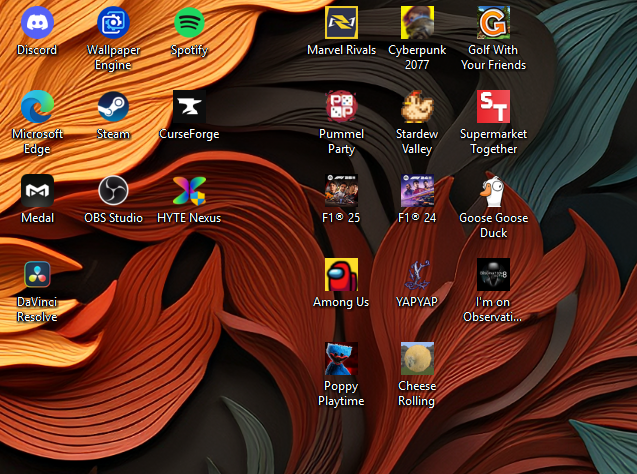Screen dimensions: 637x474
Task: Select the DaVinci Resolve icon
Action: click(x=37, y=275)
